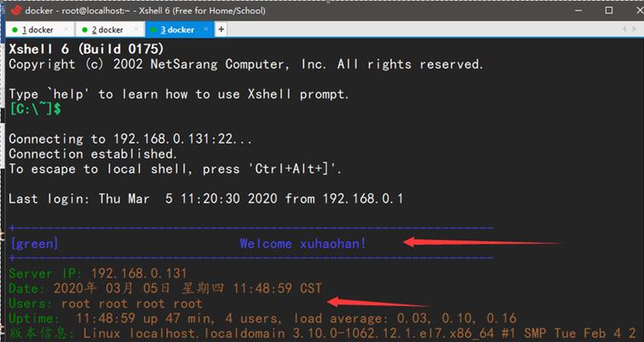The height and width of the screenshot is (342, 644).
Task: Select the active '3 docker' tab
Action: [x=179, y=30]
